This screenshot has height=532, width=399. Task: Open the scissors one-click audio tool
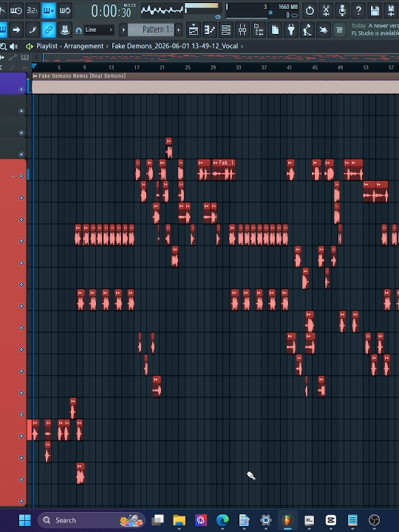[x=326, y=10]
